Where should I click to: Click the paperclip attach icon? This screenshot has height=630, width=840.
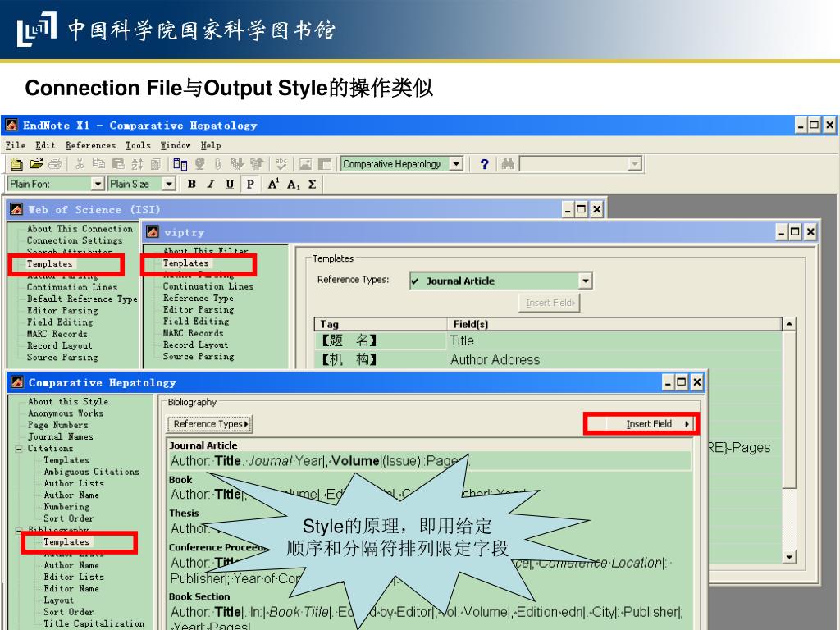point(217,163)
